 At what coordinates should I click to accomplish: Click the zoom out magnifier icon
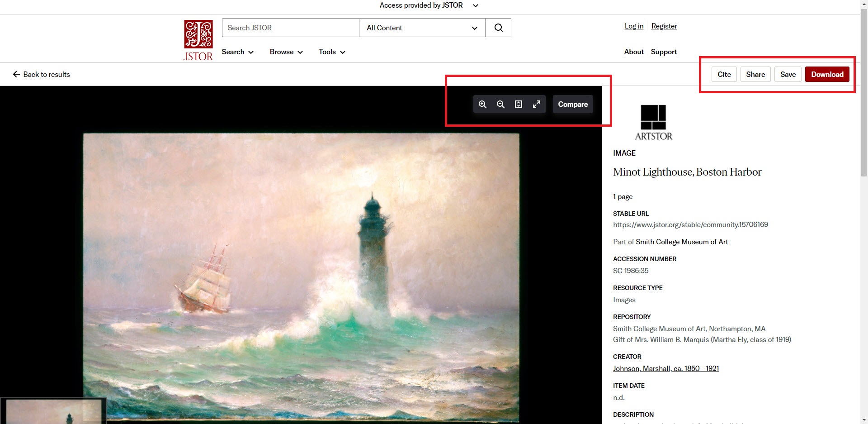(x=500, y=104)
